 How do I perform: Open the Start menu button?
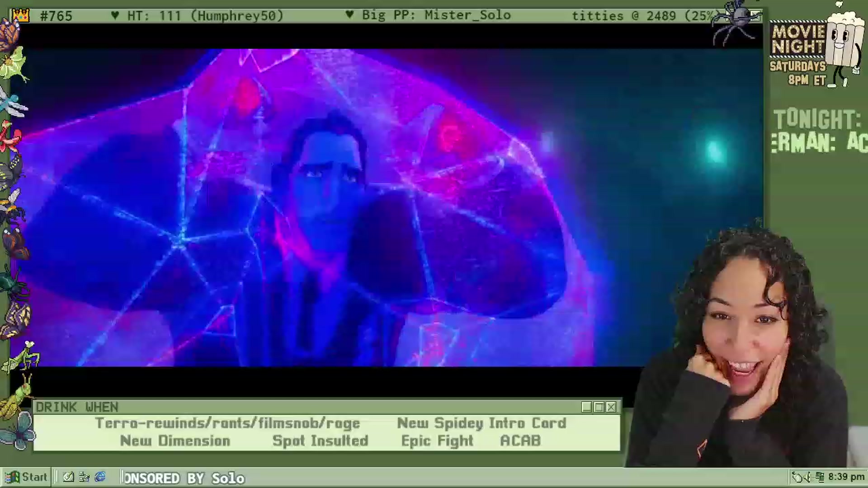26,477
